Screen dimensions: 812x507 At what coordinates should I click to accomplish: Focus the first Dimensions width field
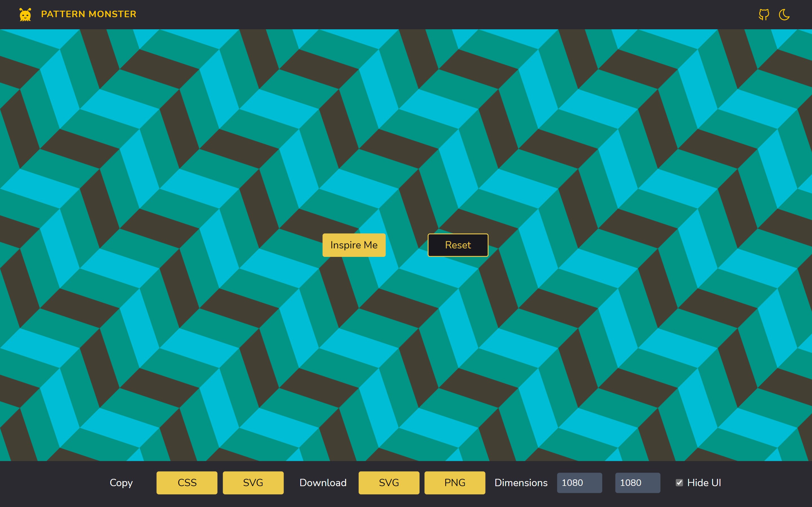pos(579,482)
